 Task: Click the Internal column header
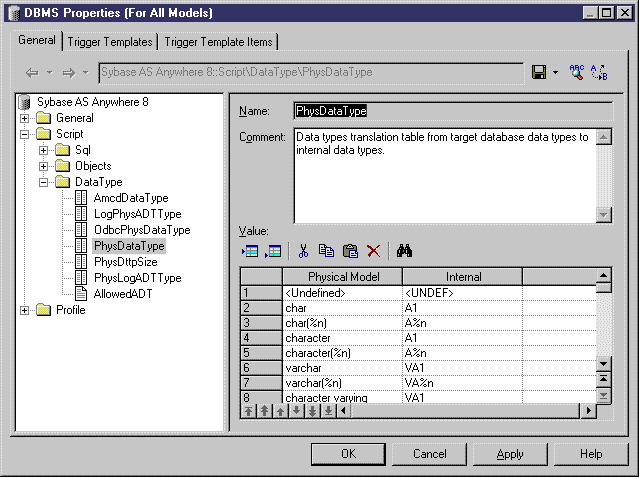pos(463,277)
